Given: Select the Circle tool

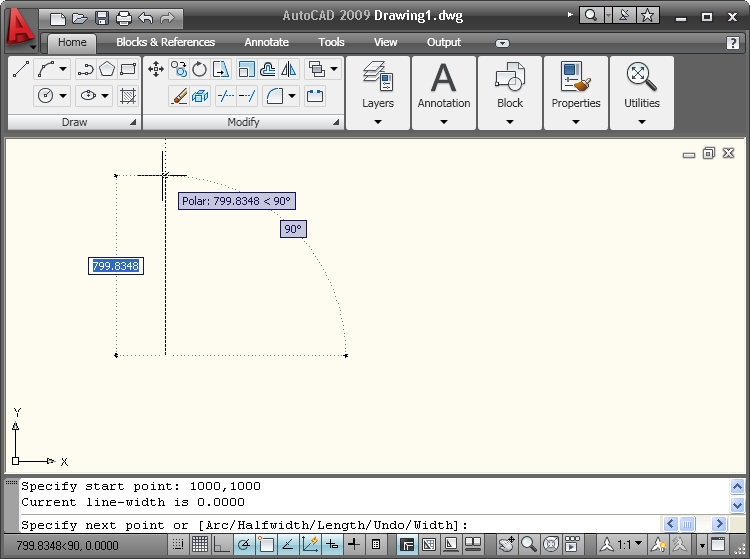Looking at the screenshot, I should 45,96.
